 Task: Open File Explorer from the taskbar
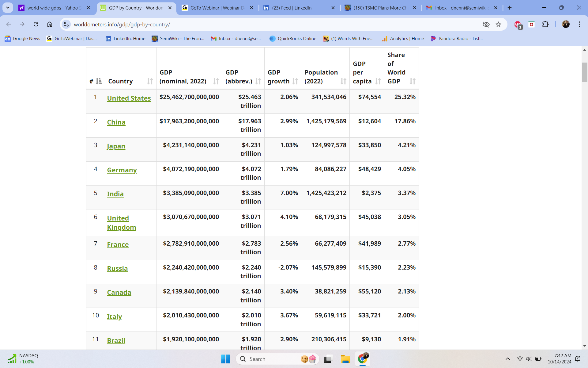click(x=345, y=359)
